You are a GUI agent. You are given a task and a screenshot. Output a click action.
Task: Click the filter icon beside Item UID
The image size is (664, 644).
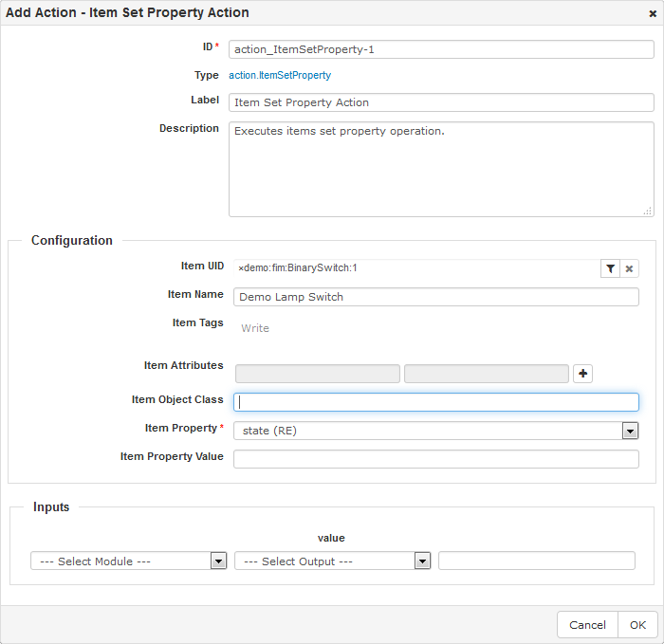click(610, 268)
